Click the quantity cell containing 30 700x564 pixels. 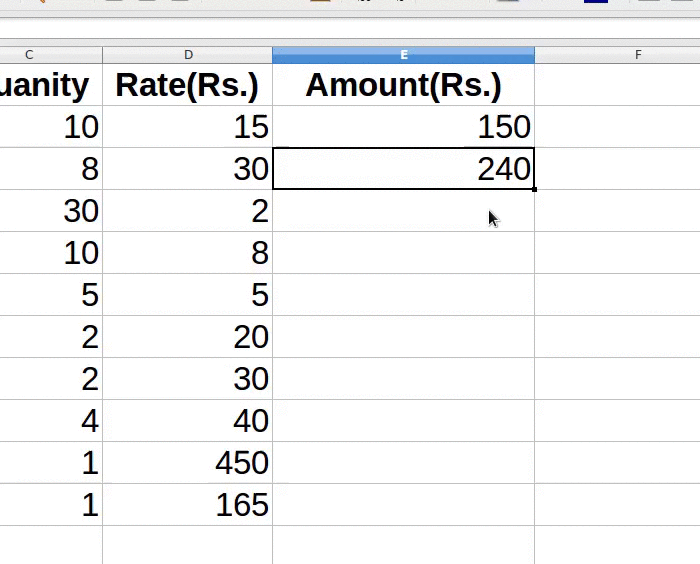(x=50, y=211)
